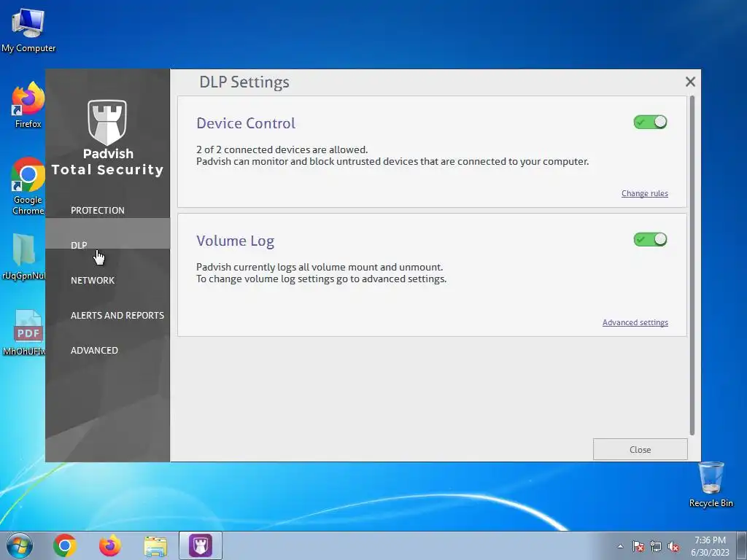Click the Device Control heading

246,123
